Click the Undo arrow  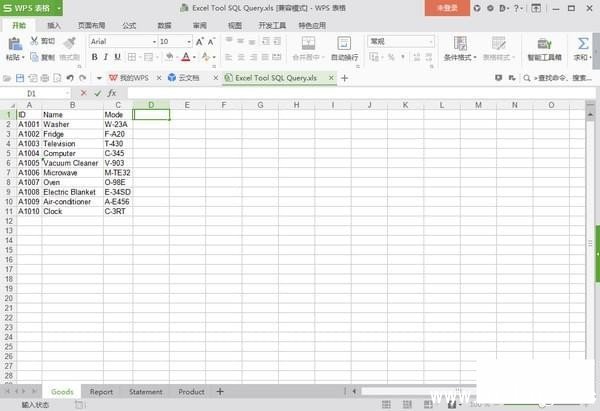pyautogui.click(x=70, y=78)
